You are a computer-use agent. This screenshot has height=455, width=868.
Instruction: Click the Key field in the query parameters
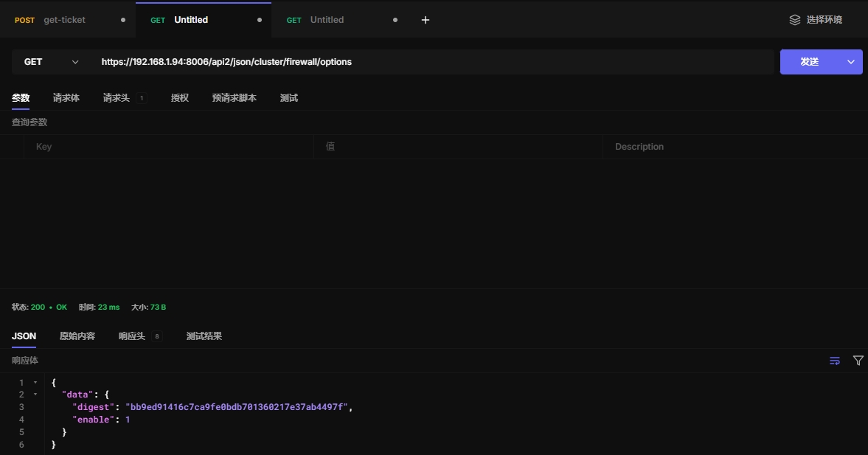pyautogui.click(x=168, y=147)
